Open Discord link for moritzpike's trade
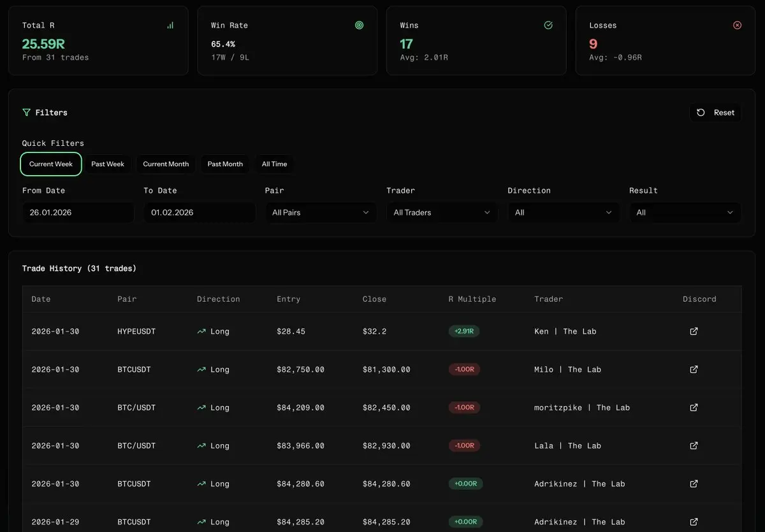Viewport: 765px width, 532px height. pos(694,408)
